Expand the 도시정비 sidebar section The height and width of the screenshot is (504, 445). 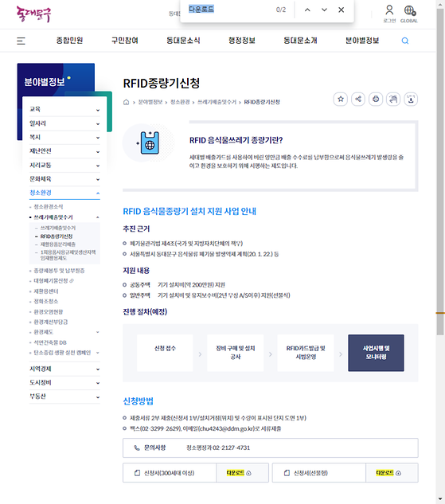point(64,383)
